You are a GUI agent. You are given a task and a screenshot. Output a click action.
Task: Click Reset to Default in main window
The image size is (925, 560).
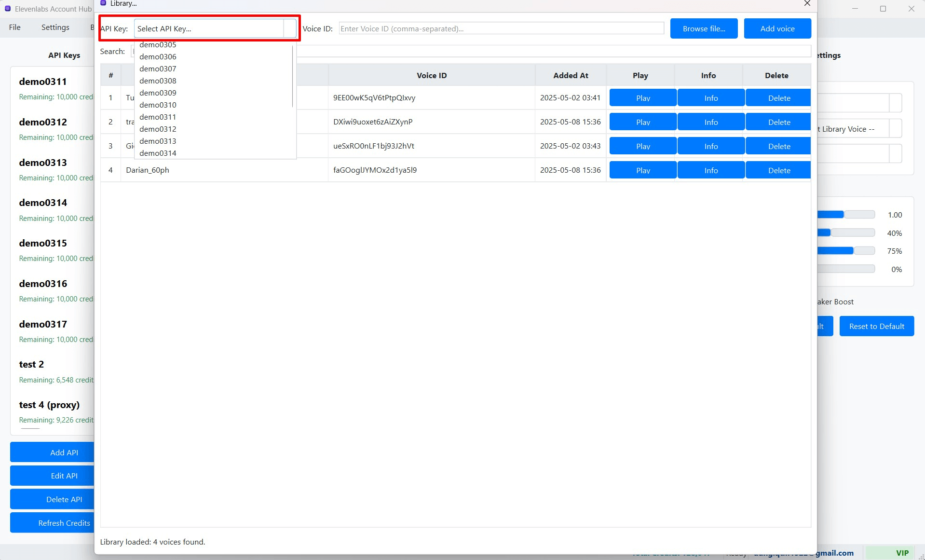pyautogui.click(x=876, y=326)
